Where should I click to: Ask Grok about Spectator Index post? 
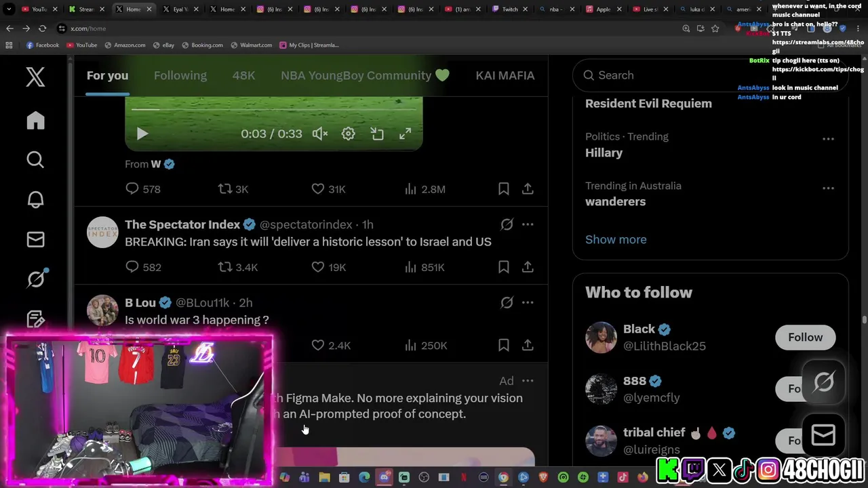pos(507,224)
